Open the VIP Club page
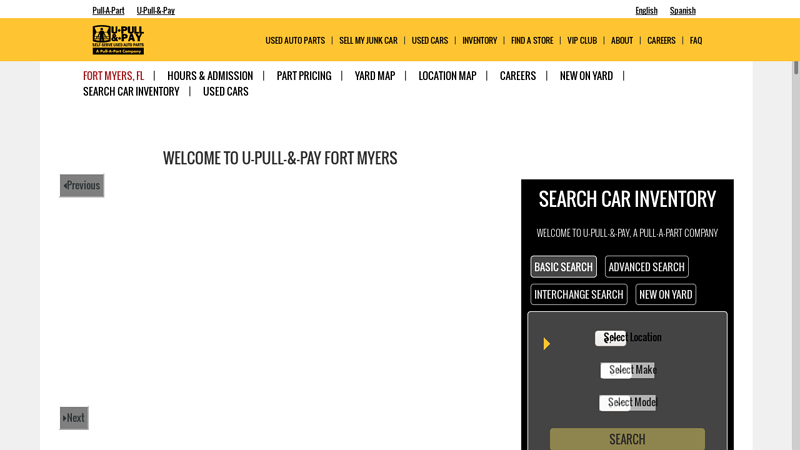This screenshot has width=800, height=450. 582,41
